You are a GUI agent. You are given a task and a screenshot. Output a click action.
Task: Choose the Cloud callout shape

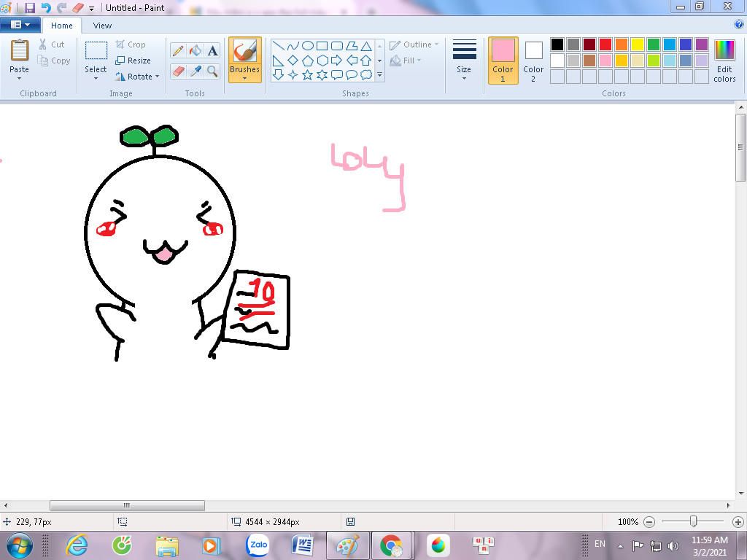[x=366, y=75]
